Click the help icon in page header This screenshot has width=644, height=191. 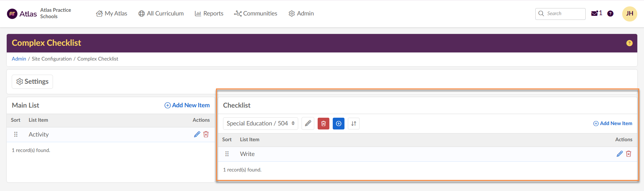tap(629, 43)
